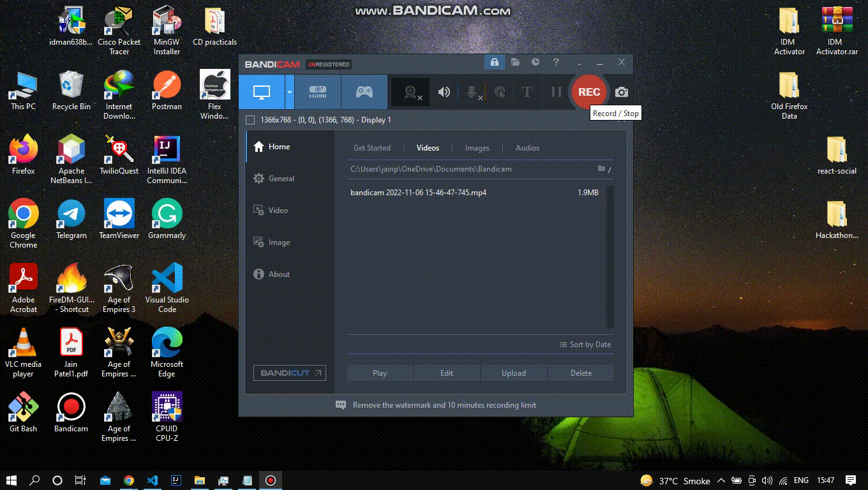Open VLC media player desktop icon

[23, 353]
